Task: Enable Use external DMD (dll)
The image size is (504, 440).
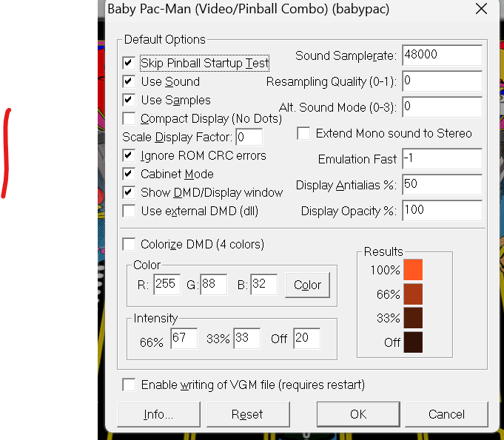Action: click(x=129, y=211)
